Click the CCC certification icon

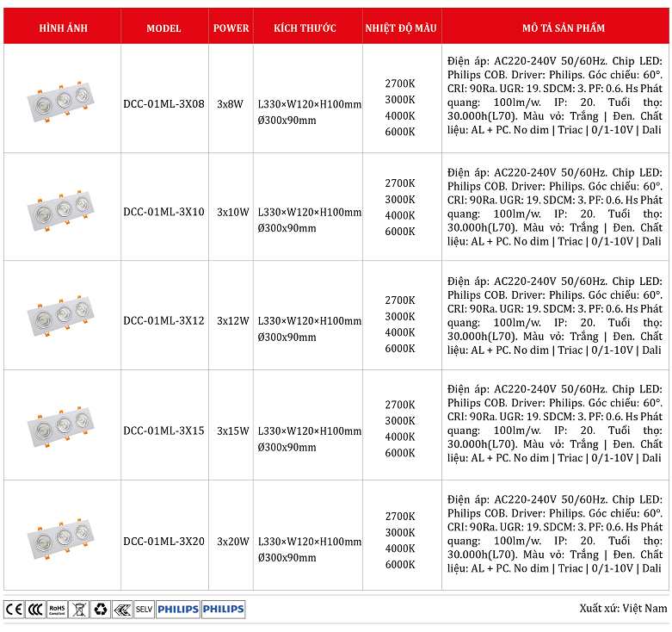pos(35,609)
